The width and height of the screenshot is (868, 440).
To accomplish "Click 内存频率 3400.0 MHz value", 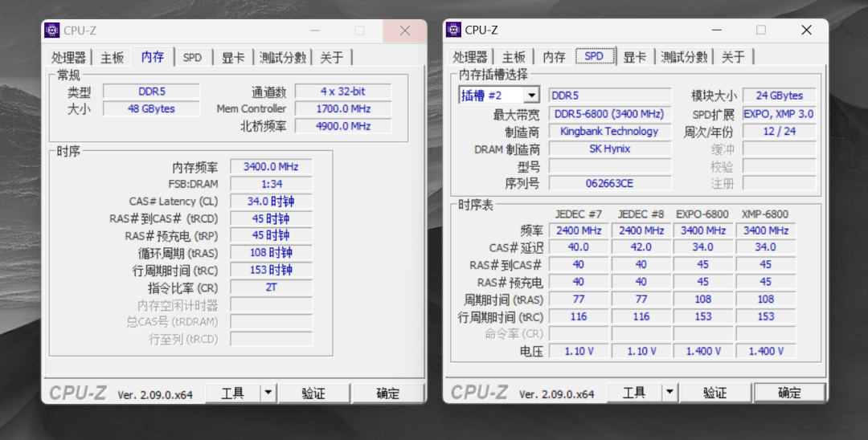I will (x=272, y=166).
